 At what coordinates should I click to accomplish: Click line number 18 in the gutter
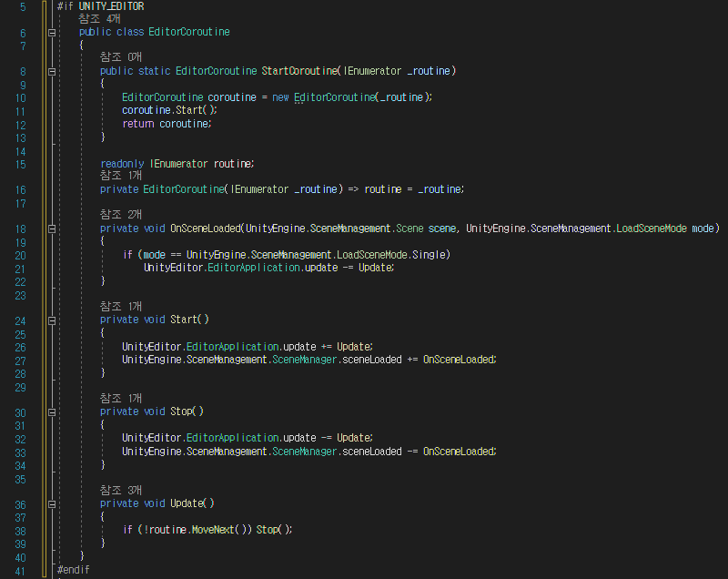click(20, 229)
